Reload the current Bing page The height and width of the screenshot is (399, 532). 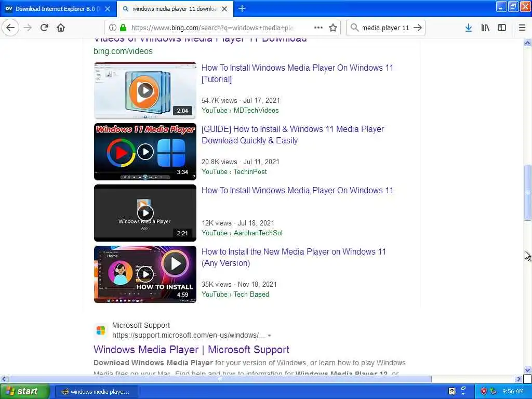pyautogui.click(x=44, y=28)
